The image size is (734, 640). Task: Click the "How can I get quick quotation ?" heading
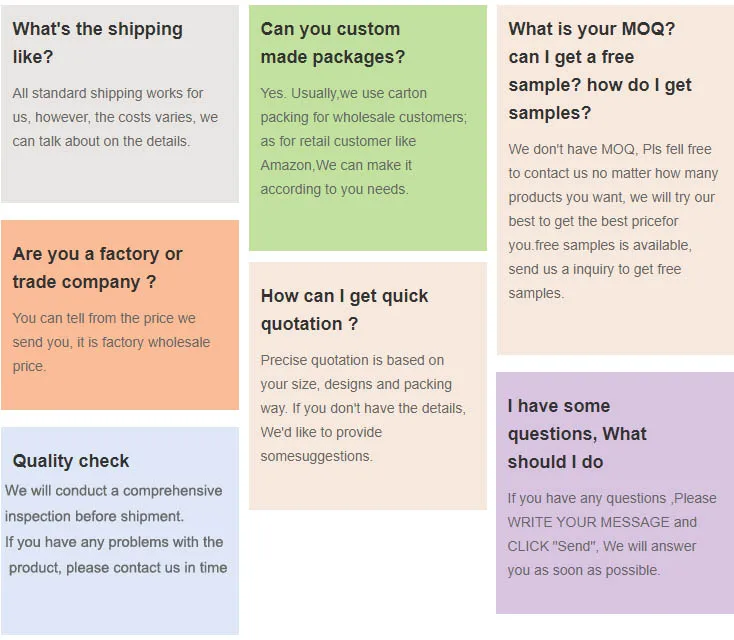click(x=344, y=310)
